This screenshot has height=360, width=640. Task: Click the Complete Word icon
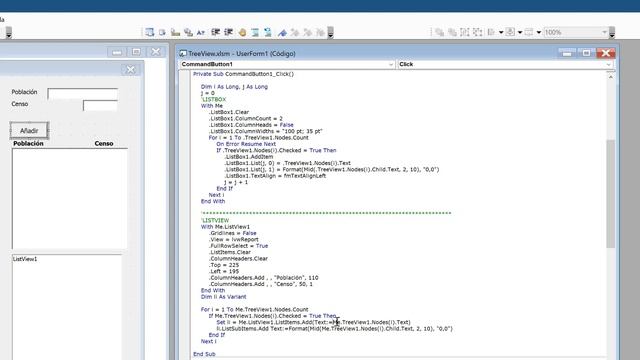[201, 32]
